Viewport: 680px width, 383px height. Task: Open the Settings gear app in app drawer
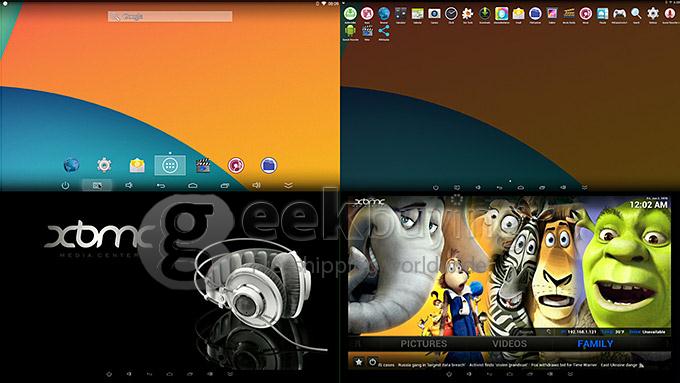click(x=653, y=14)
